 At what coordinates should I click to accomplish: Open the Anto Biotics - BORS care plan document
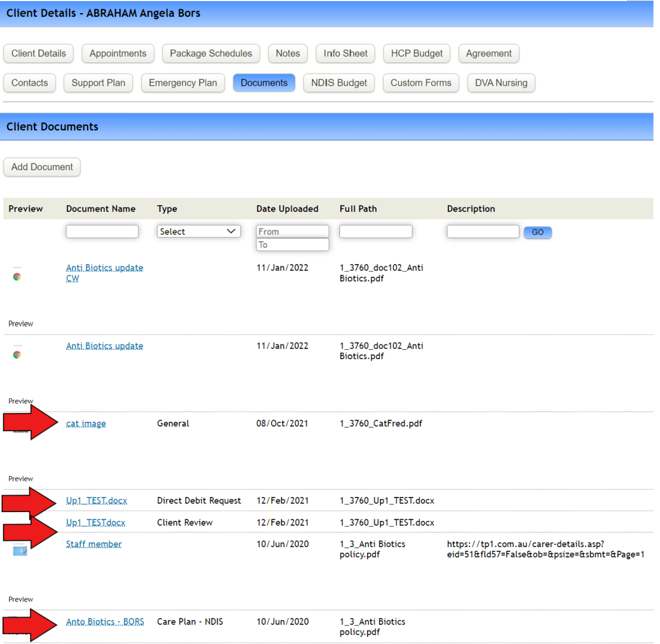(105, 621)
